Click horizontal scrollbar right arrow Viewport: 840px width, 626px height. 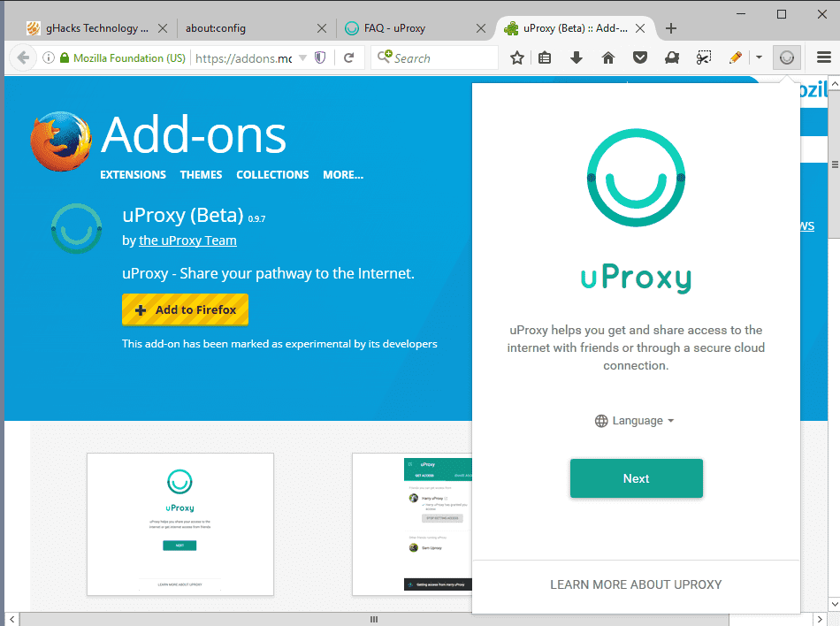click(821, 620)
